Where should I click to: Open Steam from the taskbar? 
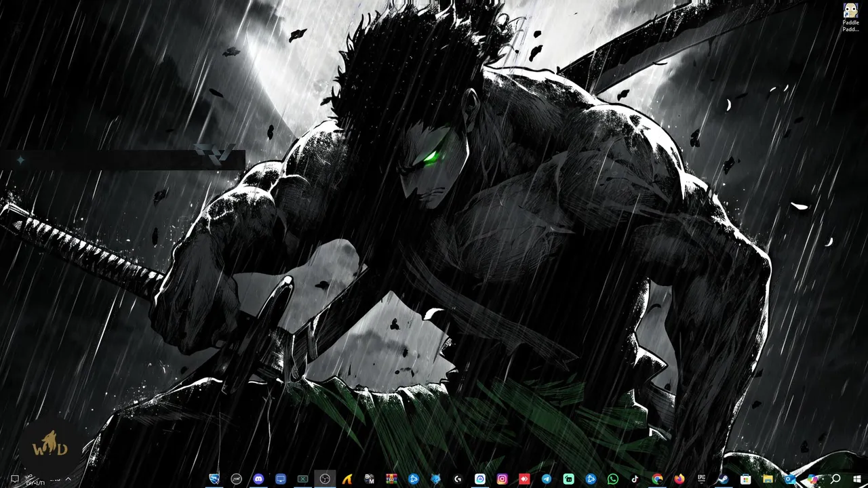click(724, 479)
